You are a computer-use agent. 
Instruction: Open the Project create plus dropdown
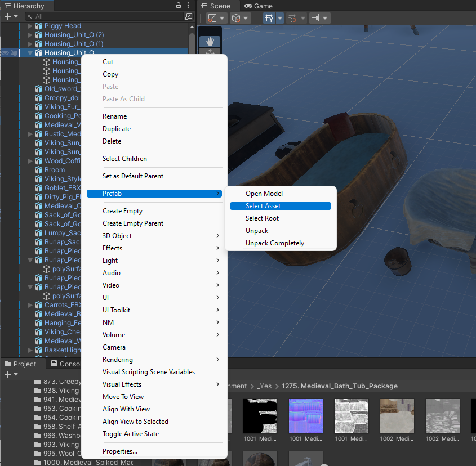[x=11, y=375]
